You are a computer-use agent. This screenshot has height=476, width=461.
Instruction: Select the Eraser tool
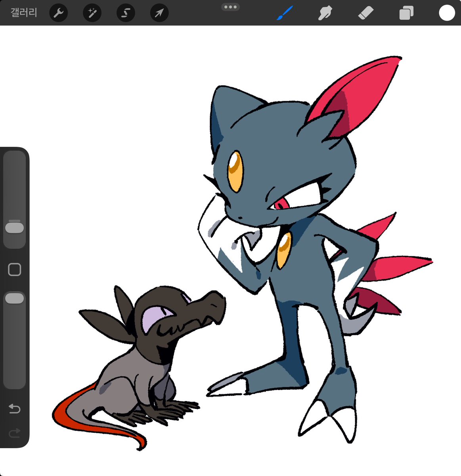pos(365,13)
